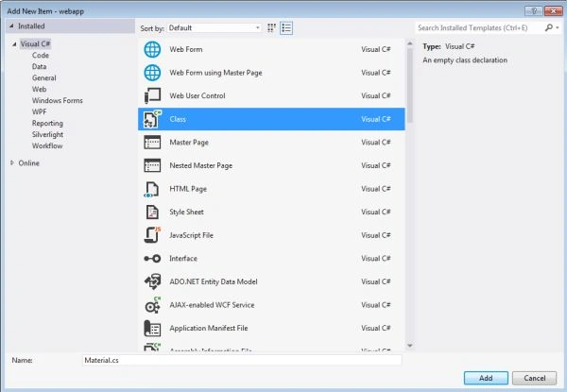
Task: Expand the Online section
Action: (12, 163)
